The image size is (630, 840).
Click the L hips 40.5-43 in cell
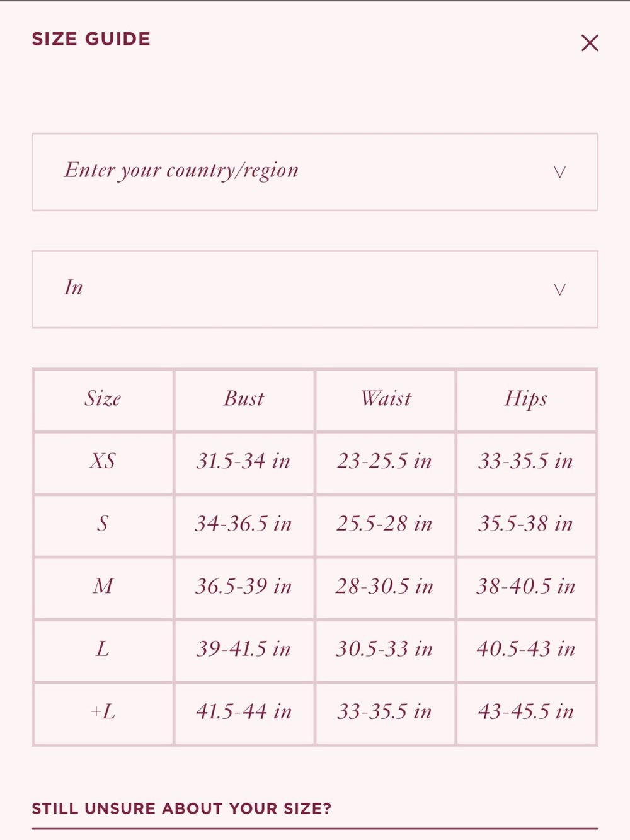[526, 650]
